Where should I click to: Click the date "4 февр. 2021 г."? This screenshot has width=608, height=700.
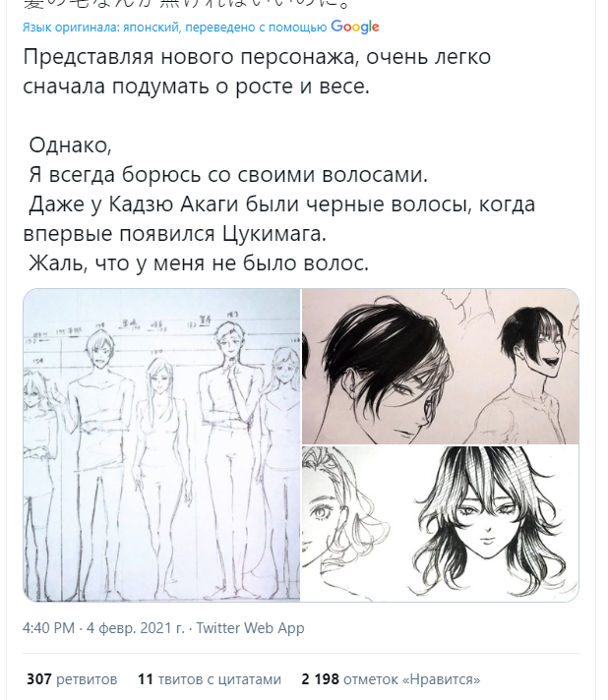[x=136, y=627]
